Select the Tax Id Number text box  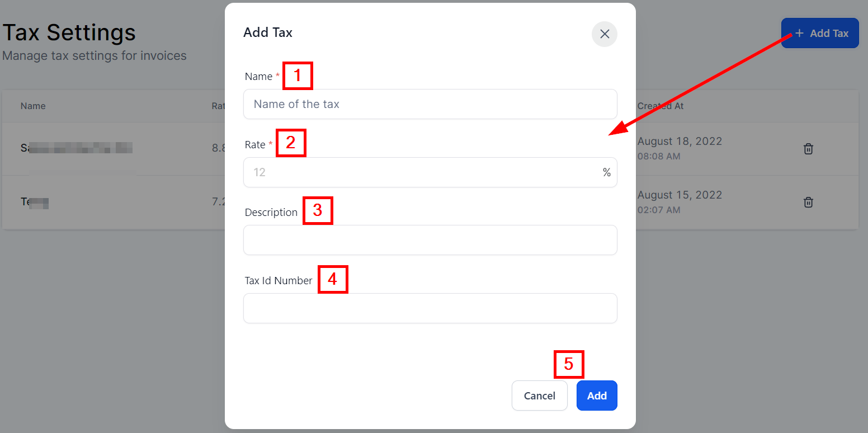tap(430, 308)
